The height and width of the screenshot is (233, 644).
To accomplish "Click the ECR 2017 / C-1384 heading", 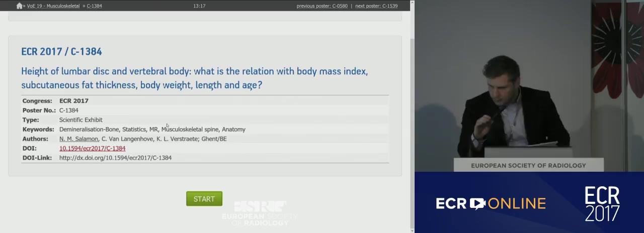I will [61, 51].
